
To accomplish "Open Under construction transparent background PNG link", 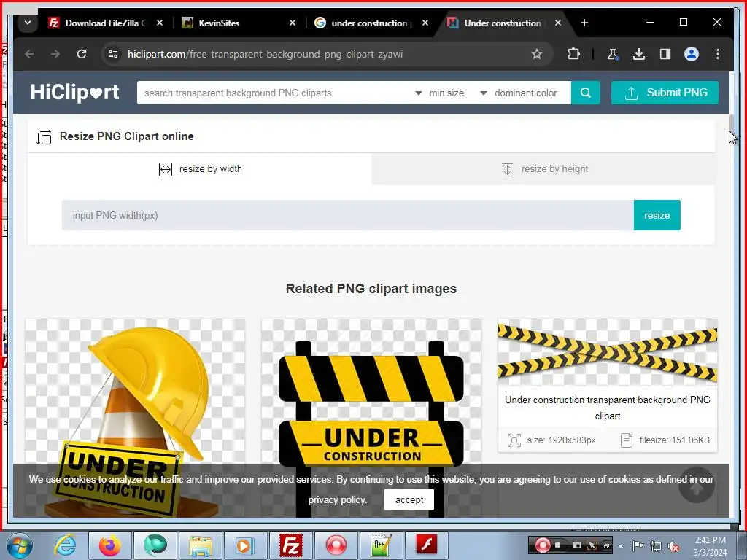I will (x=608, y=408).
